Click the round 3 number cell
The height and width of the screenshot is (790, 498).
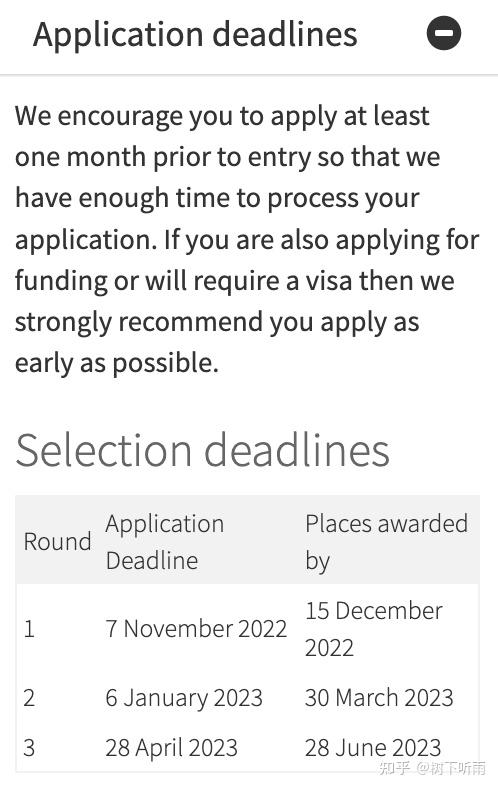tap(29, 747)
